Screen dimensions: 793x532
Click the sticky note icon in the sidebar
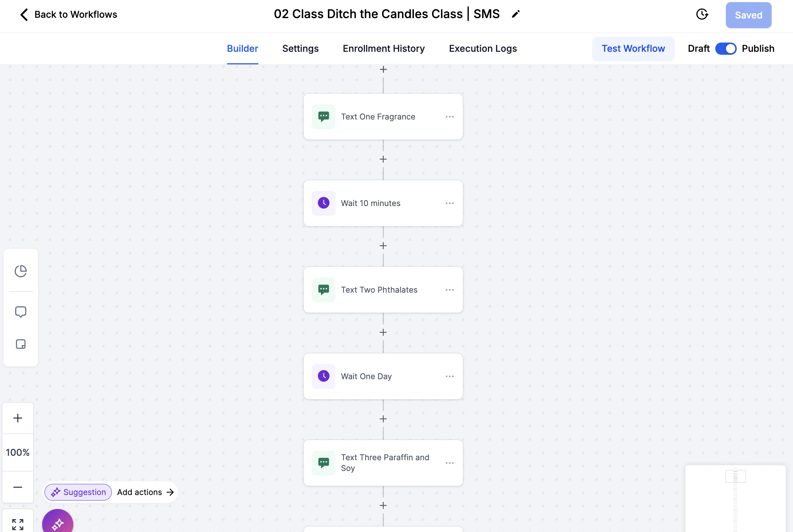[21, 344]
